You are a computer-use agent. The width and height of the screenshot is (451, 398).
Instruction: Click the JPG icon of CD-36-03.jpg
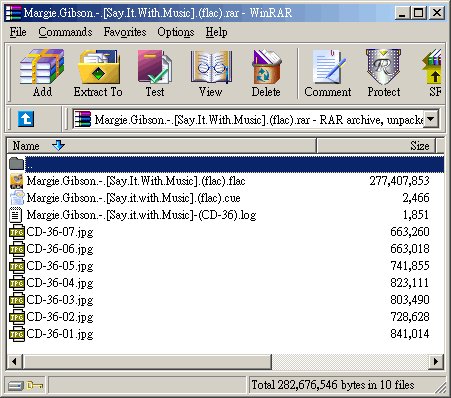(x=17, y=300)
